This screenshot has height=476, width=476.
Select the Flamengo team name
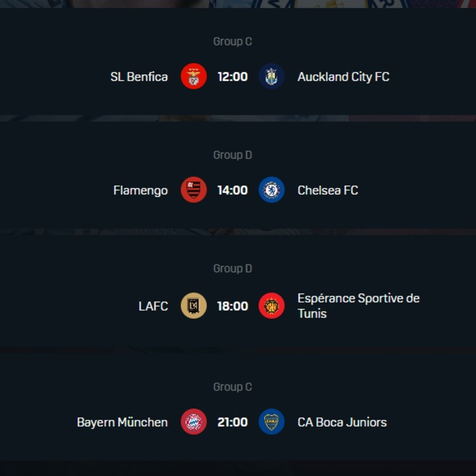[x=140, y=190]
